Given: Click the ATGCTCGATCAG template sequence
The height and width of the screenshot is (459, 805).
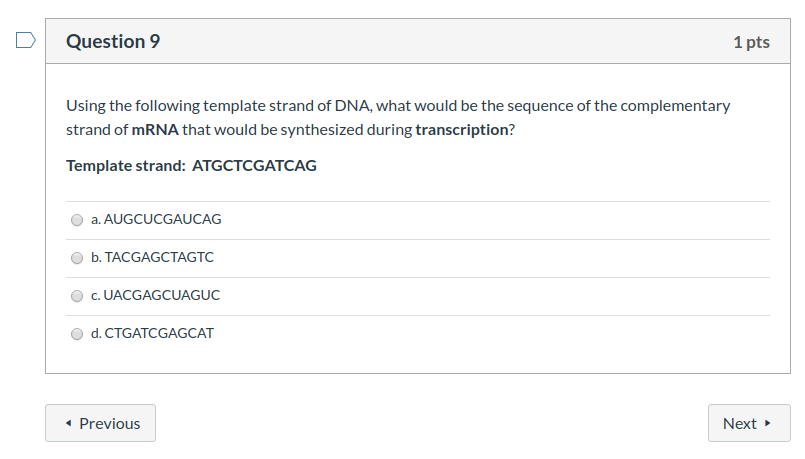Looking at the screenshot, I should [x=254, y=166].
